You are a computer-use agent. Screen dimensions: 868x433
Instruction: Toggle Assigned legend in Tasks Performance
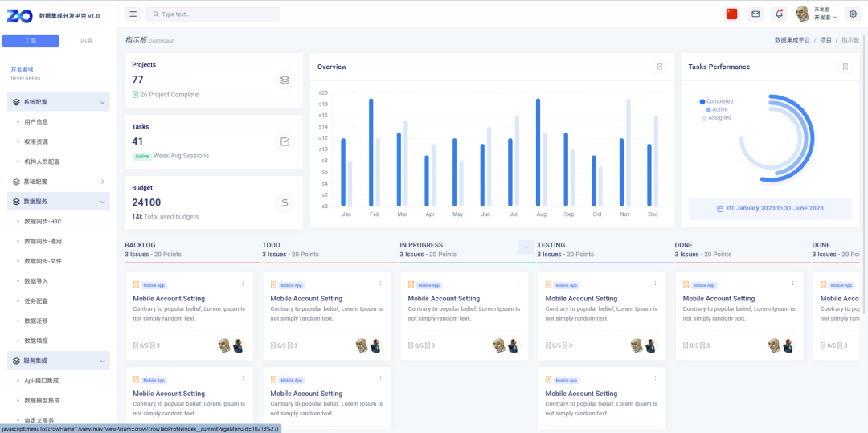[x=716, y=118]
